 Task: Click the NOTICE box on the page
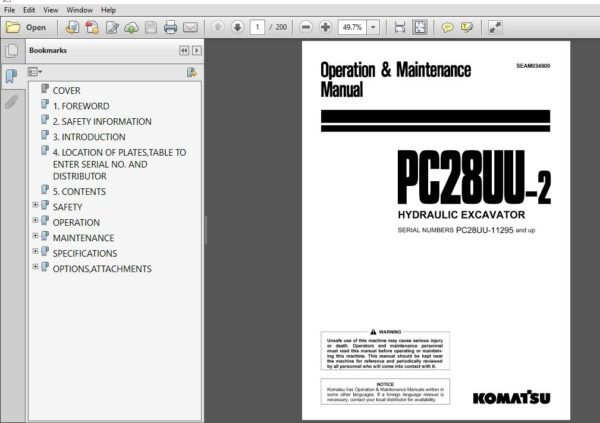tap(385, 392)
